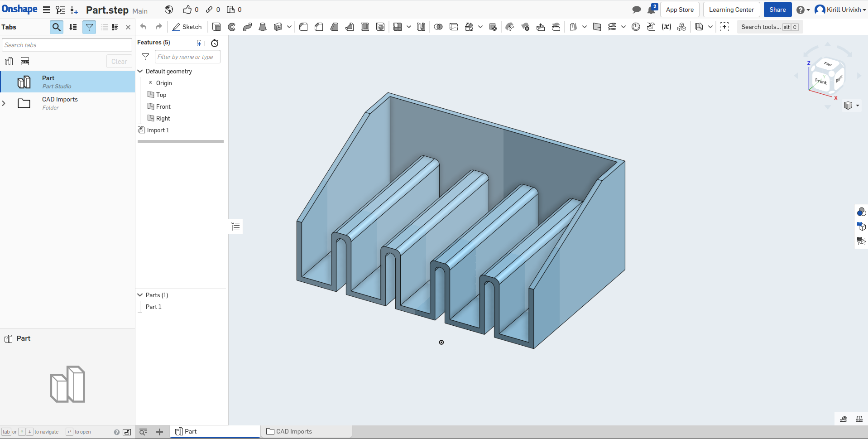
Task: Select the Fillet tool
Action: [303, 27]
